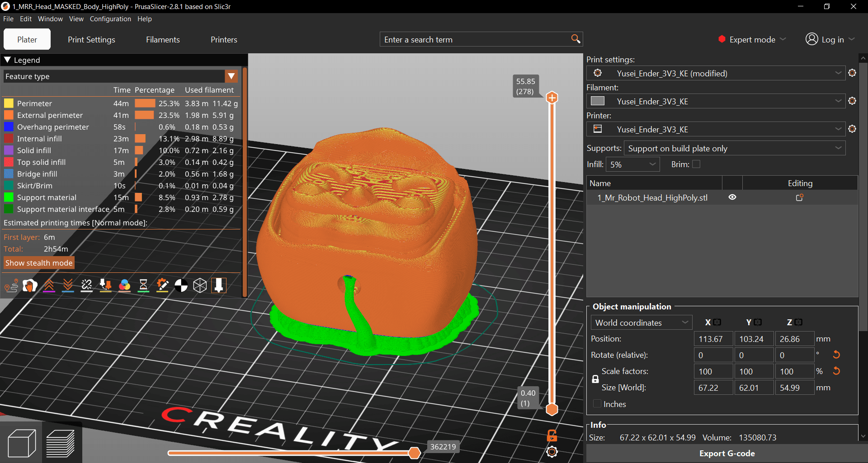The width and height of the screenshot is (868, 463).
Task: Switch to the Print Settings tab
Action: [91, 40]
